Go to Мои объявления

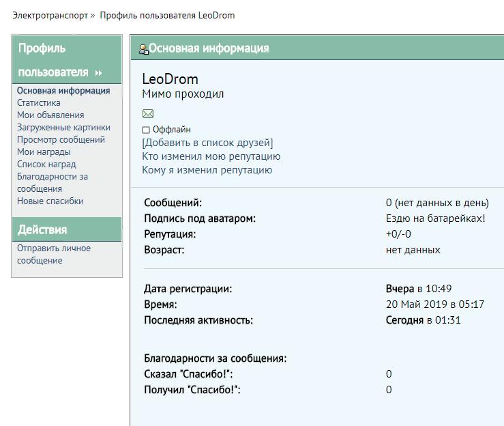click(x=50, y=115)
